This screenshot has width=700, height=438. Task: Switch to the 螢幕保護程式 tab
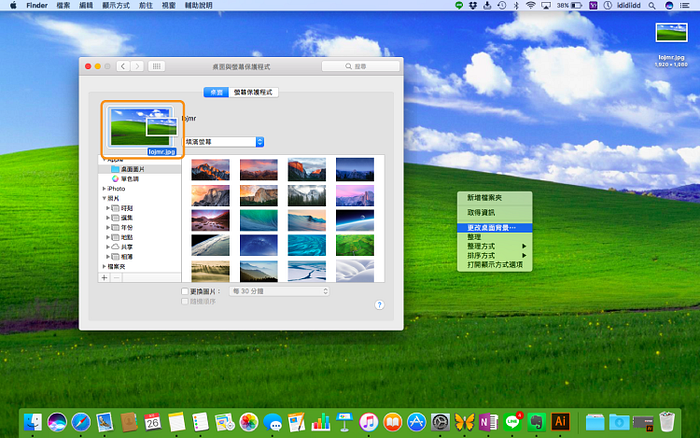(x=253, y=92)
